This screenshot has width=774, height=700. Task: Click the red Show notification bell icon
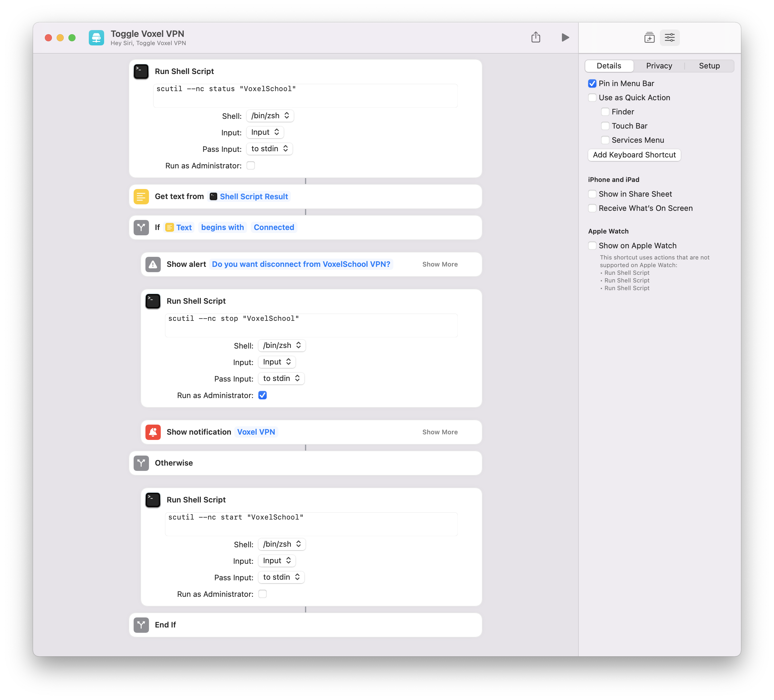coord(153,432)
